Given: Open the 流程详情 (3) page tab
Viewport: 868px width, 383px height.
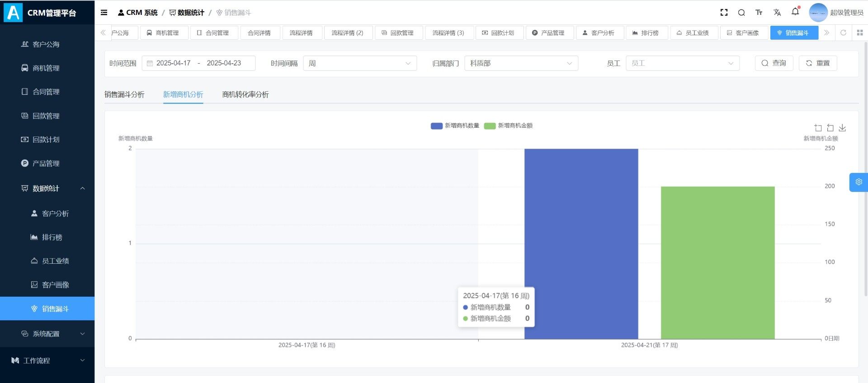Looking at the screenshot, I should pos(449,33).
